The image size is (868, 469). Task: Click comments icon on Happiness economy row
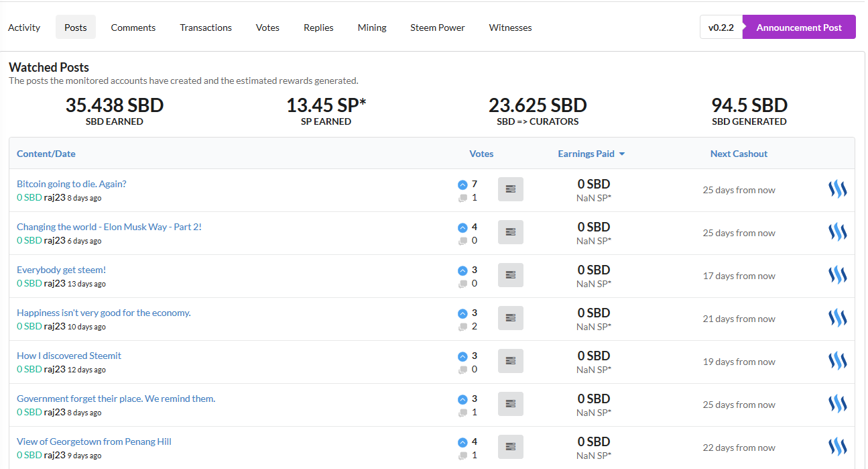[x=462, y=327]
